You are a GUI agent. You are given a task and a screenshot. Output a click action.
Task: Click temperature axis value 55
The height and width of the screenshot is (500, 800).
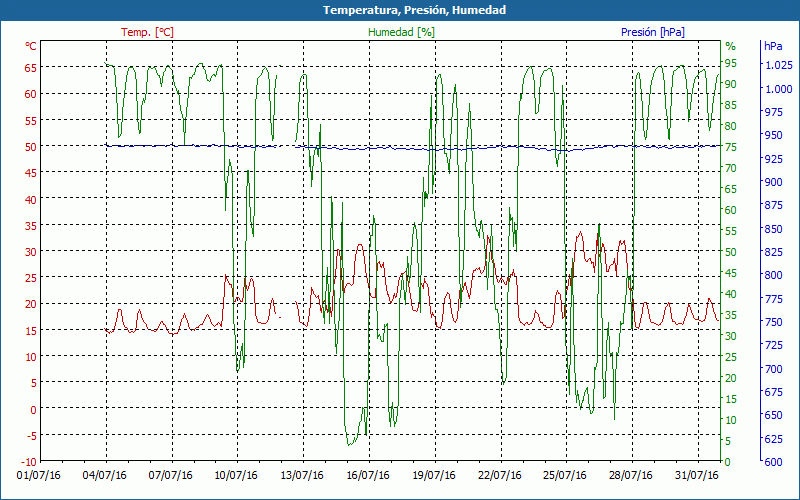click(31, 120)
